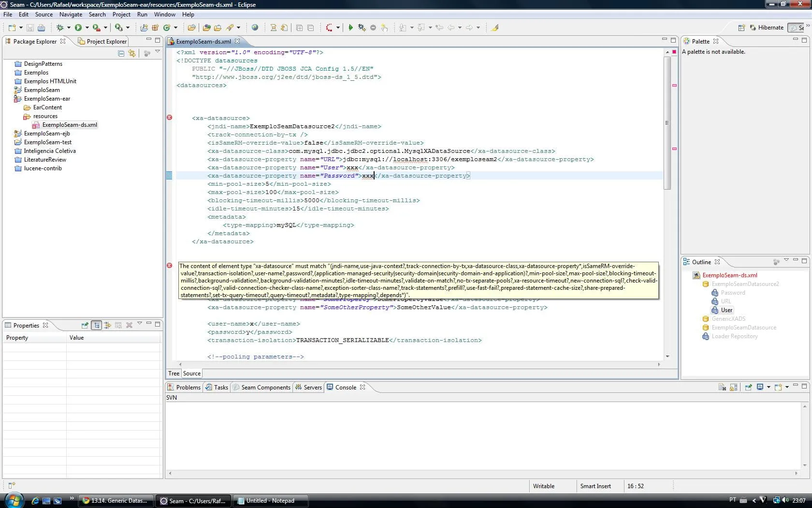Click the Debug bug toolbar icon
The width and height of the screenshot is (812, 508).
click(x=60, y=28)
